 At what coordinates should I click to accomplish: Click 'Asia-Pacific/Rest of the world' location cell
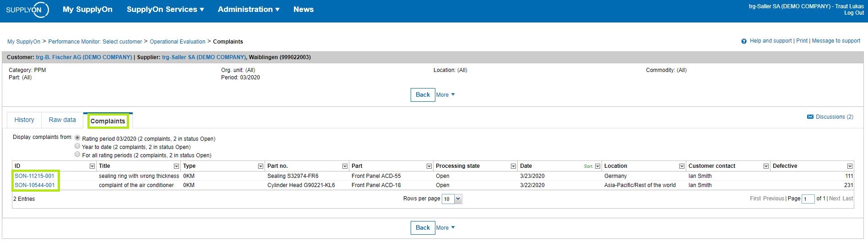point(640,185)
